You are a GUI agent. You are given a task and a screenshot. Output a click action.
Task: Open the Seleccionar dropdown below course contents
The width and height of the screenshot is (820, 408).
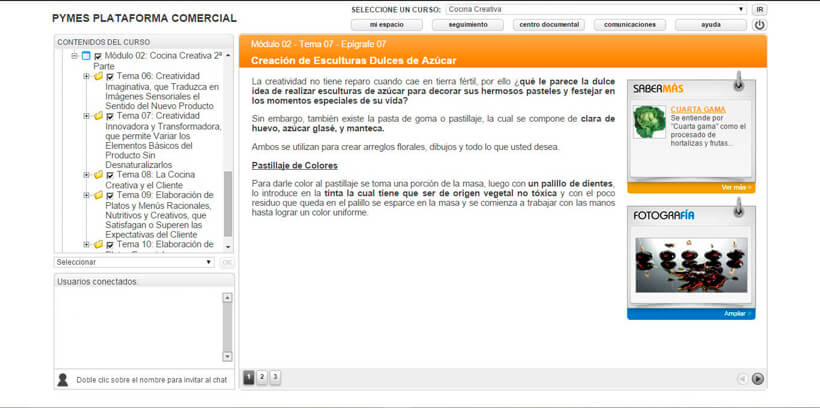point(134,262)
